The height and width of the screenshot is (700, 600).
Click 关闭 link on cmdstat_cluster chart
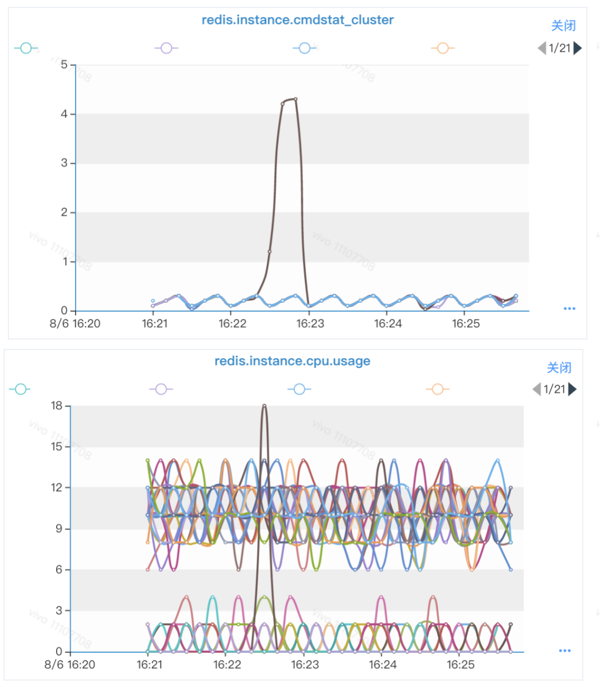(x=563, y=26)
